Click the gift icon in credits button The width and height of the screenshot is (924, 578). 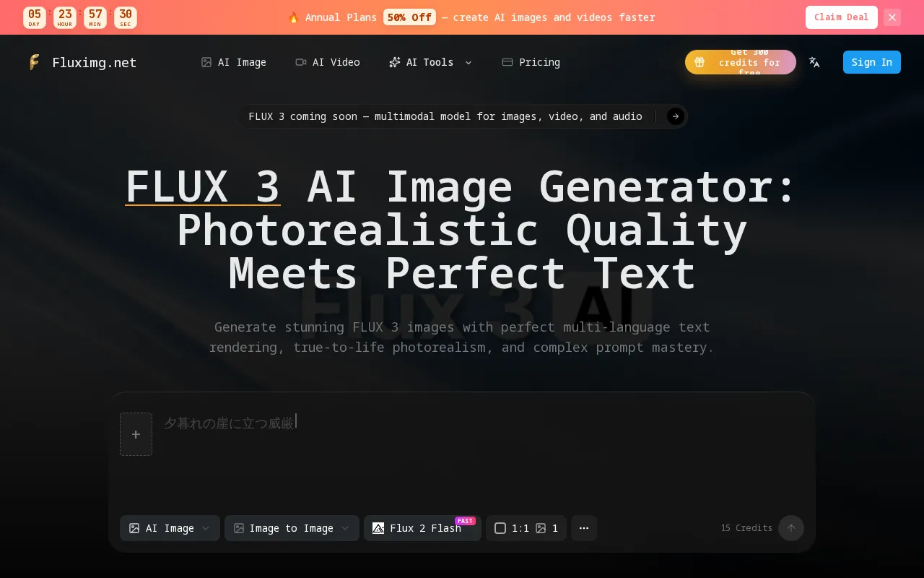(x=699, y=62)
